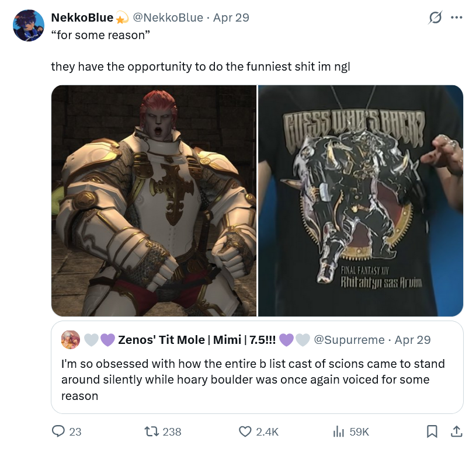Click the quoted author's small avatar

71,340
